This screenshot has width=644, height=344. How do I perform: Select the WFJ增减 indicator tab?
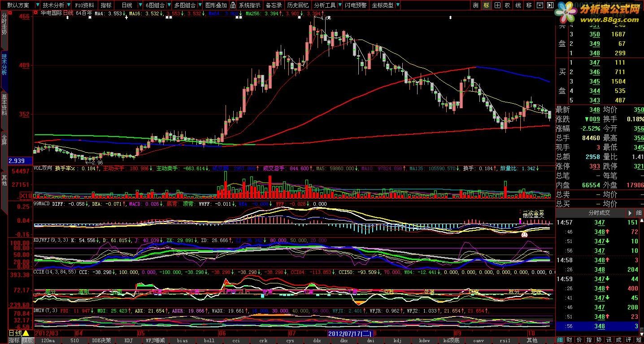coord(155,340)
